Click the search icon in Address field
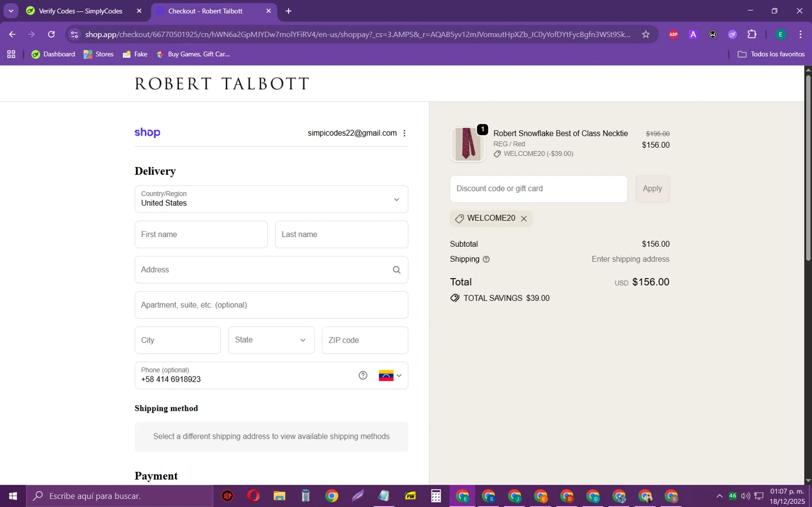This screenshot has width=812, height=507. [397, 270]
